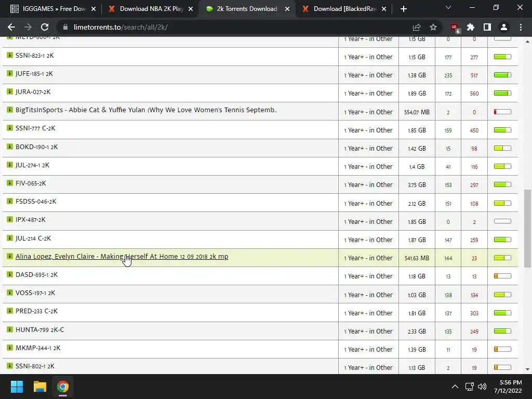Open the JUL-214 C-2K torrent link
This screenshot has width=532, height=399.
point(33,238)
